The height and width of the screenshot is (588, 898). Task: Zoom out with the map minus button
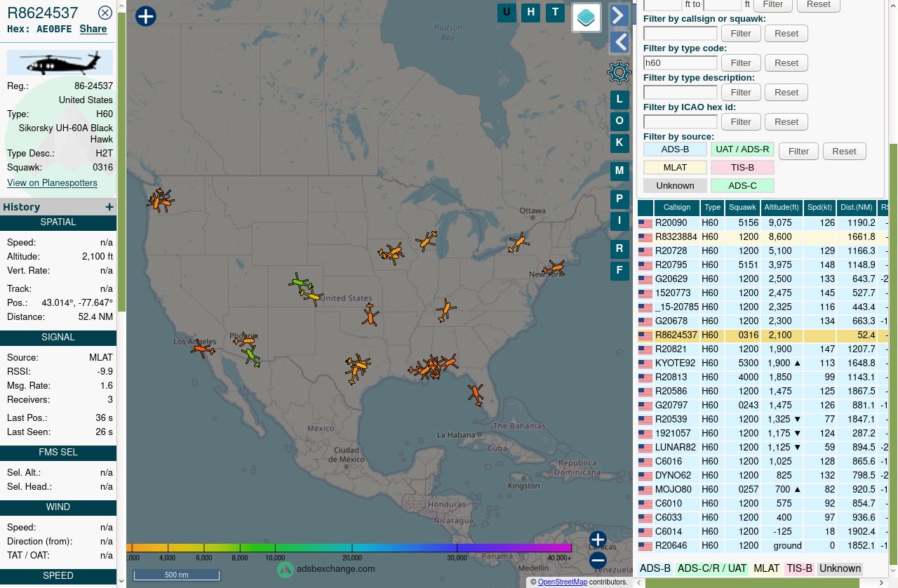pyautogui.click(x=598, y=561)
